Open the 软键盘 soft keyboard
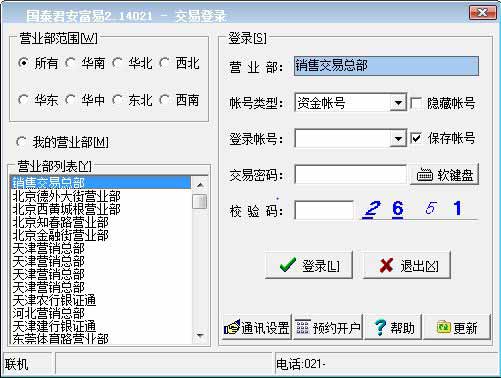Image resolution: width=501 pixels, height=378 pixels. [444, 174]
